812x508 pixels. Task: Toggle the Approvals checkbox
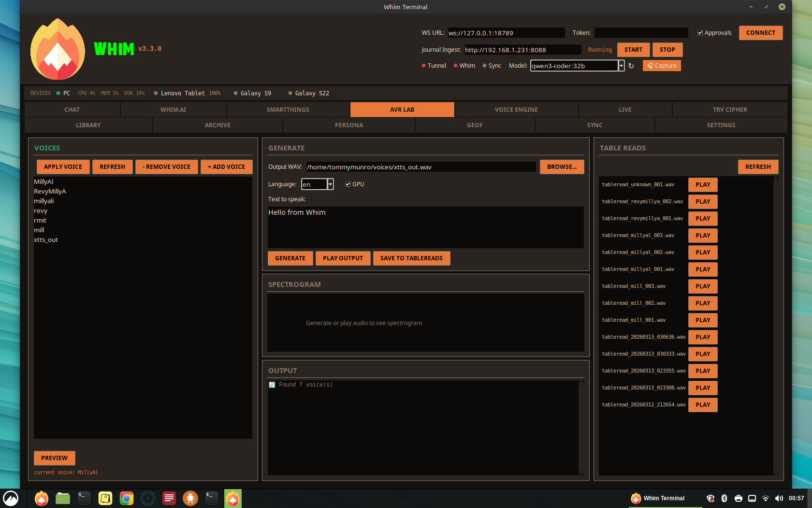click(700, 32)
